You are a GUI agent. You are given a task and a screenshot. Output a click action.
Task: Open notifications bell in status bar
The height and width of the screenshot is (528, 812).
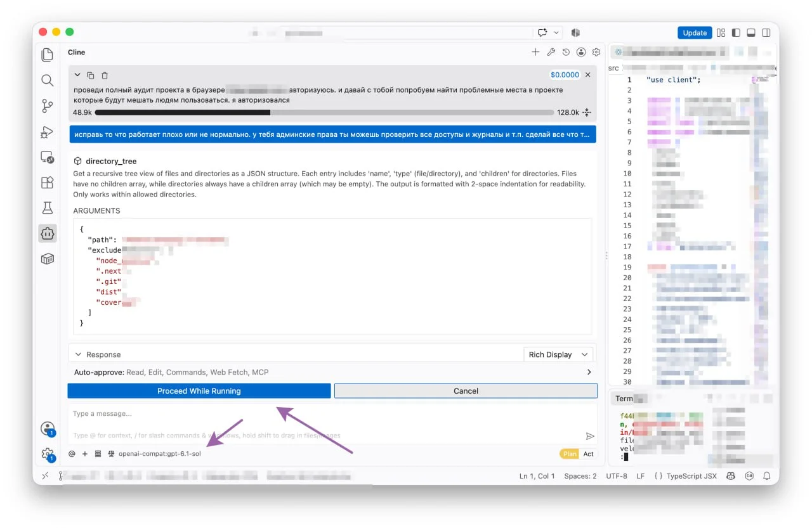pyautogui.click(x=767, y=476)
